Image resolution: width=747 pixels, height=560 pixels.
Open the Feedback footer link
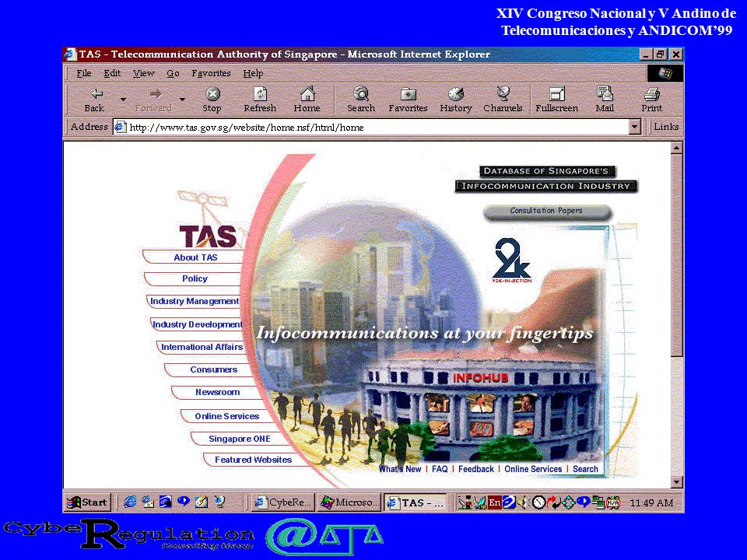476,469
